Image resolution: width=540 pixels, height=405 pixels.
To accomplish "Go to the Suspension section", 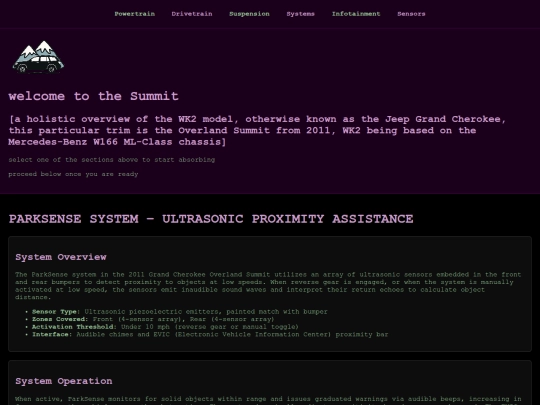I will [x=249, y=14].
